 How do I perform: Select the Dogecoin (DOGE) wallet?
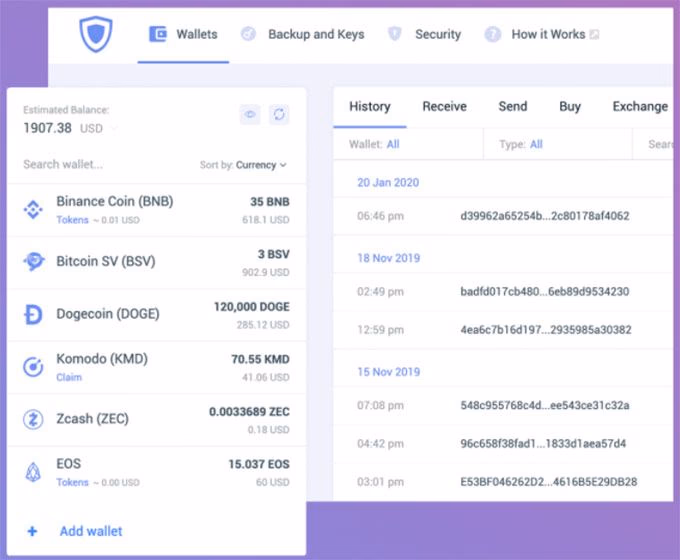click(x=108, y=314)
